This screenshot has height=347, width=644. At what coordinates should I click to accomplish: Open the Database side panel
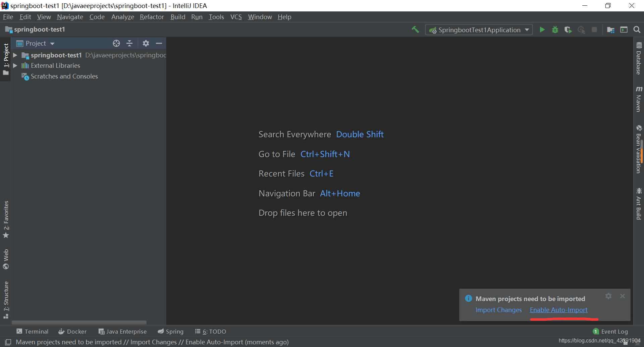pyautogui.click(x=639, y=58)
